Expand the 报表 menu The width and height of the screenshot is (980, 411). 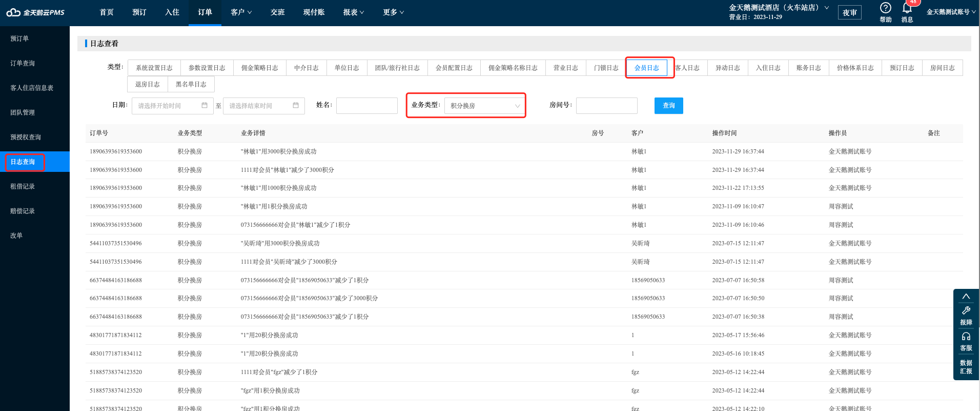tap(354, 12)
